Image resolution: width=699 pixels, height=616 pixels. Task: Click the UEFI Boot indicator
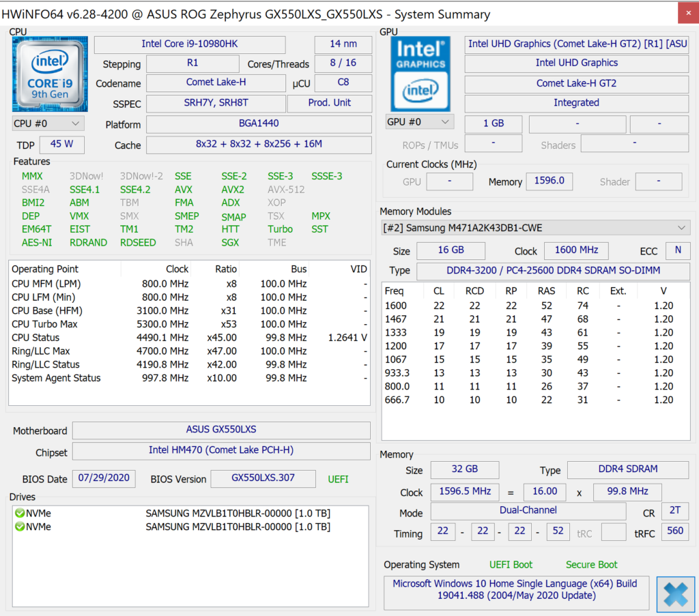(511, 565)
